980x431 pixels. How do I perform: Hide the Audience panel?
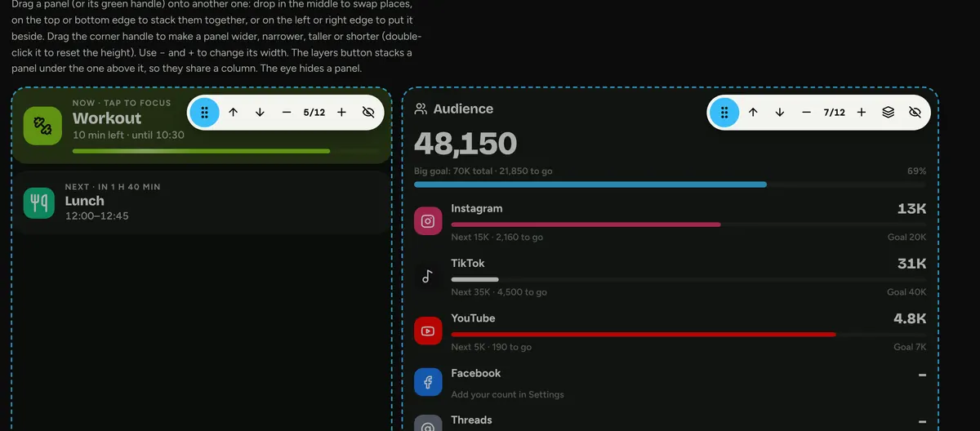(915, 112)
